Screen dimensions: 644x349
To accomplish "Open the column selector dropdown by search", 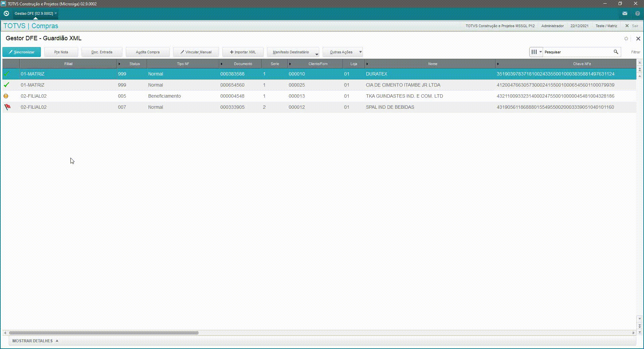I will coord(536,52).
